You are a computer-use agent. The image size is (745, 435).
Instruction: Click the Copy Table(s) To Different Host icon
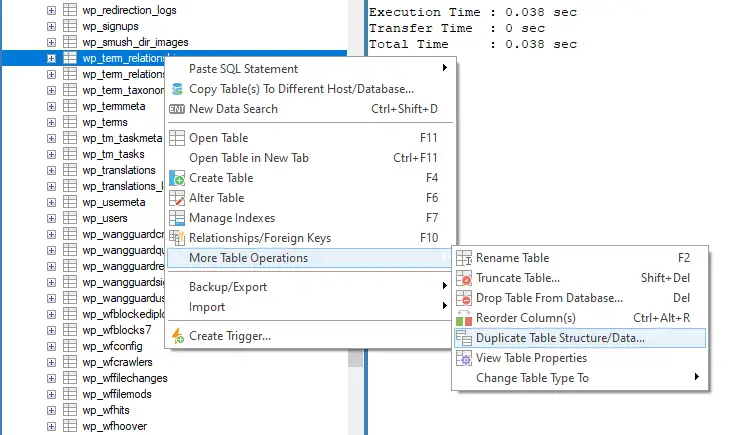pyautogui.click(x=177, y=89)
